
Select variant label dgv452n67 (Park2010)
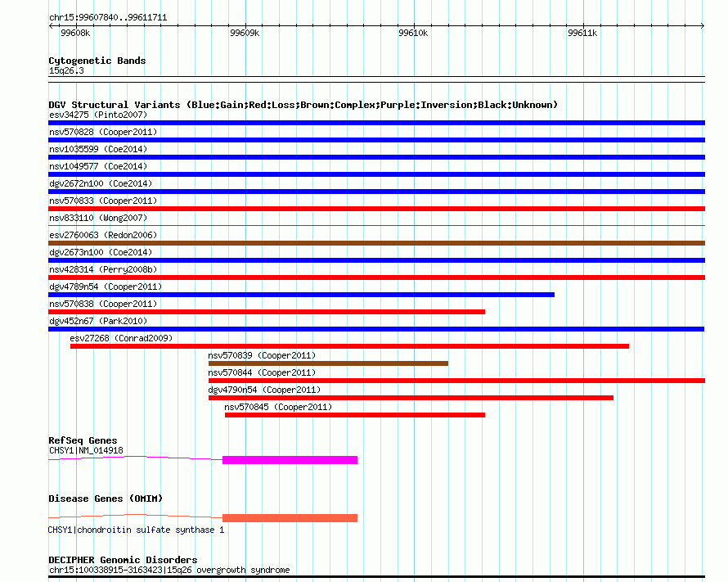click(x=98, y=321)
